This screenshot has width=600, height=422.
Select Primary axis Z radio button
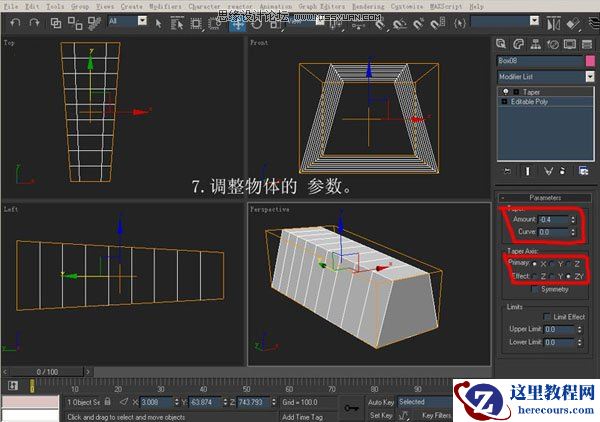pos(569,264)
